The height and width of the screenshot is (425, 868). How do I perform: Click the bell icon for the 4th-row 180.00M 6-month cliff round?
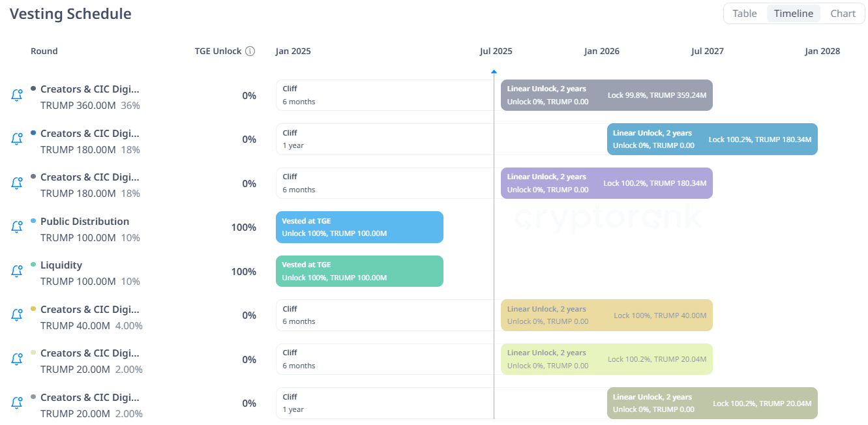(17, 183)
